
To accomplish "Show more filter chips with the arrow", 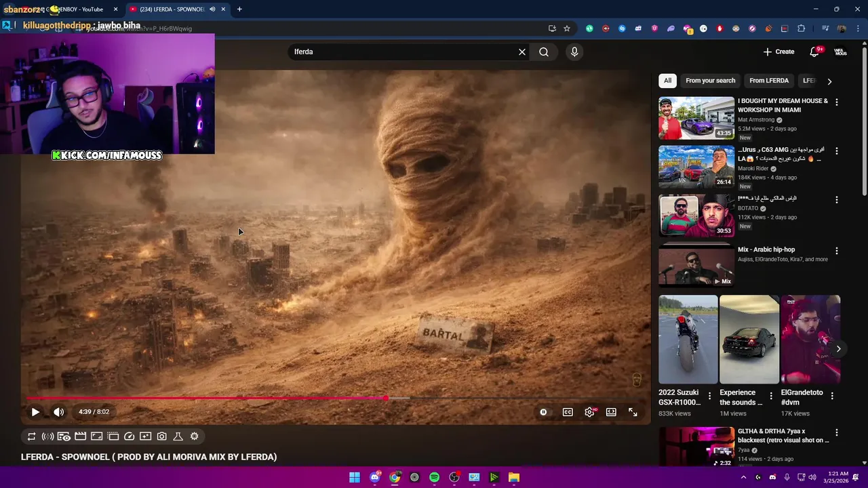I will tap(829, 81).
